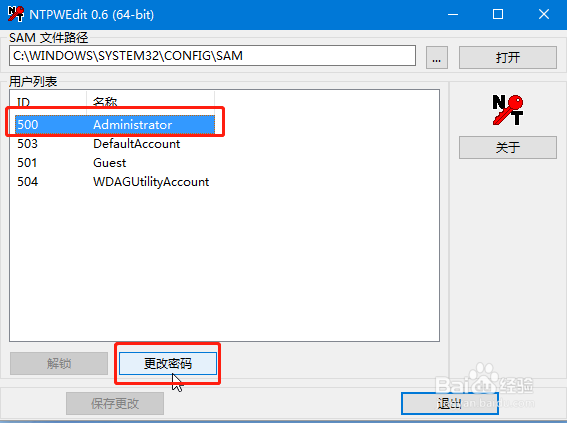The width and height of the screenshot is (567, 423).
Task: Click the 打开 button to open SAM
Action: (x=508, y=57)
